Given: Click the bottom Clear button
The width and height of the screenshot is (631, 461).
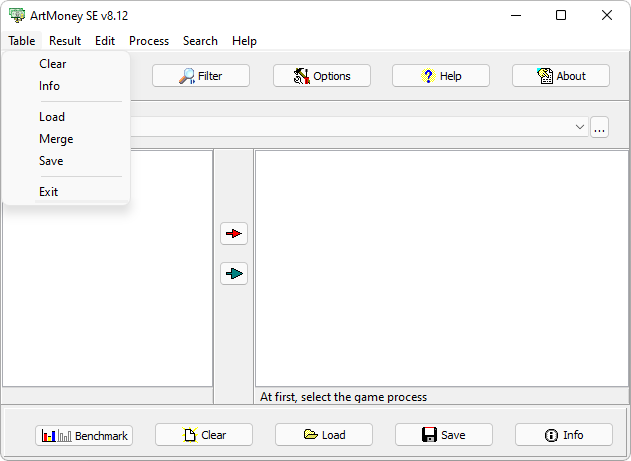Looking at the screenshot, I should pos(204,434).
